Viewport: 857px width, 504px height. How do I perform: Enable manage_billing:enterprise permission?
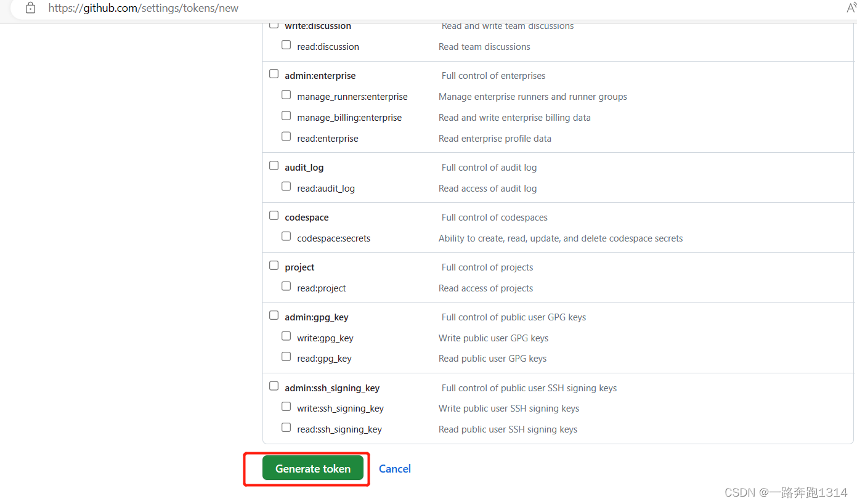[286, 115]
